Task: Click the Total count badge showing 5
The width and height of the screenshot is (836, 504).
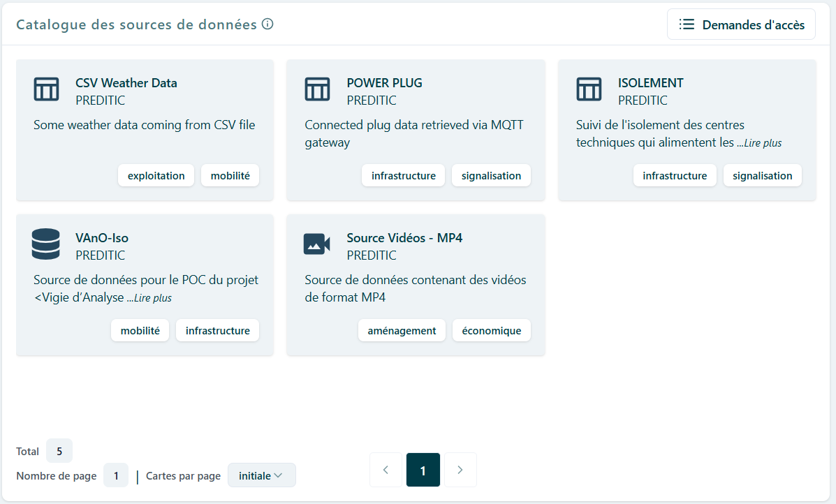Action: tap(59, 451)
